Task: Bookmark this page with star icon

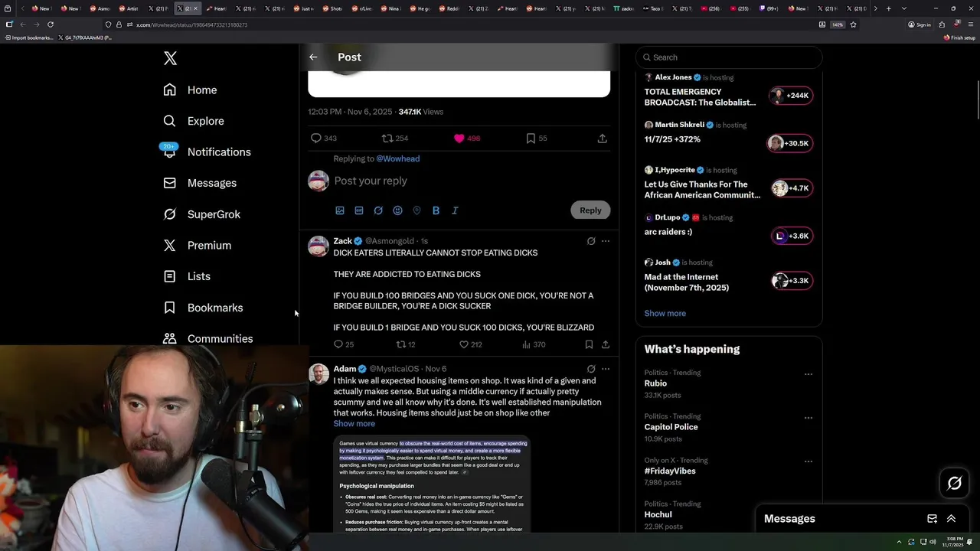Action: 853,24
